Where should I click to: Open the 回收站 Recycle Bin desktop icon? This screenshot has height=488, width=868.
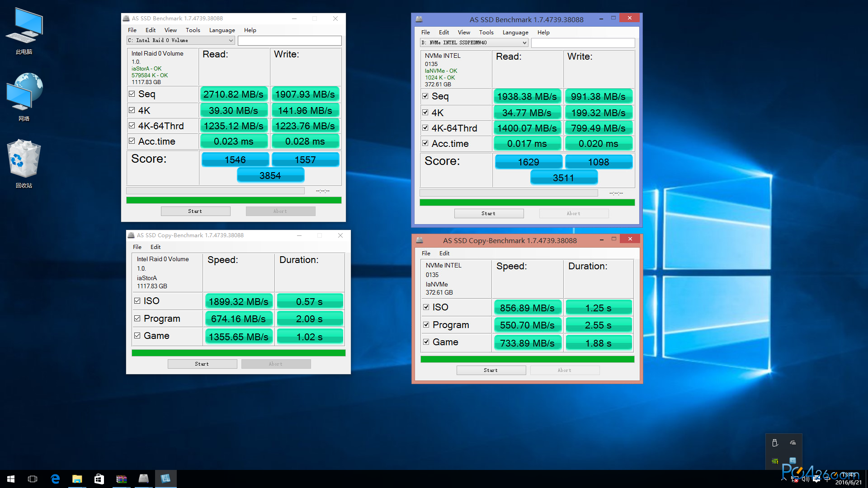(x=24, y=164)
